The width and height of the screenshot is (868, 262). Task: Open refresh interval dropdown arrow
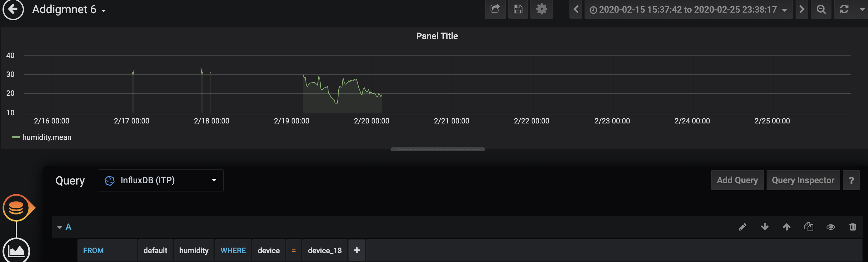click(862, 9)
